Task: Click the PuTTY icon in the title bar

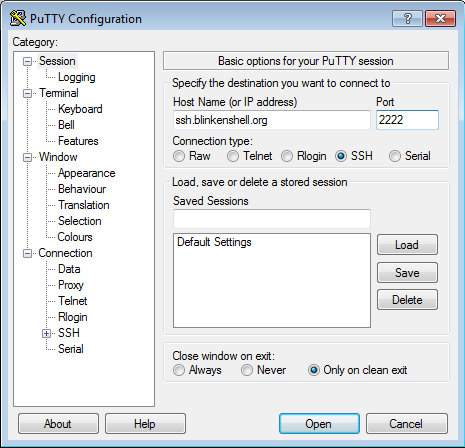Action: [x=18, y=18]
